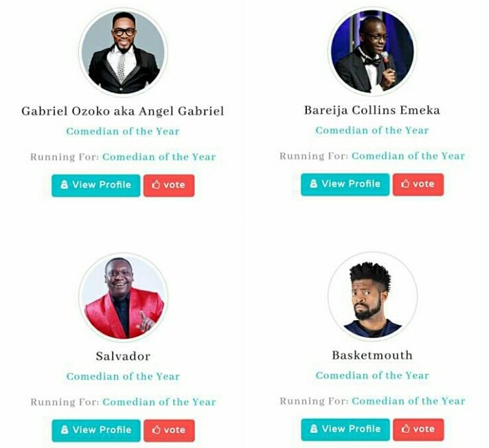Open the Running For category link under Bareija Collins Emeka
The image size is (489, 448).
point(408,156)
